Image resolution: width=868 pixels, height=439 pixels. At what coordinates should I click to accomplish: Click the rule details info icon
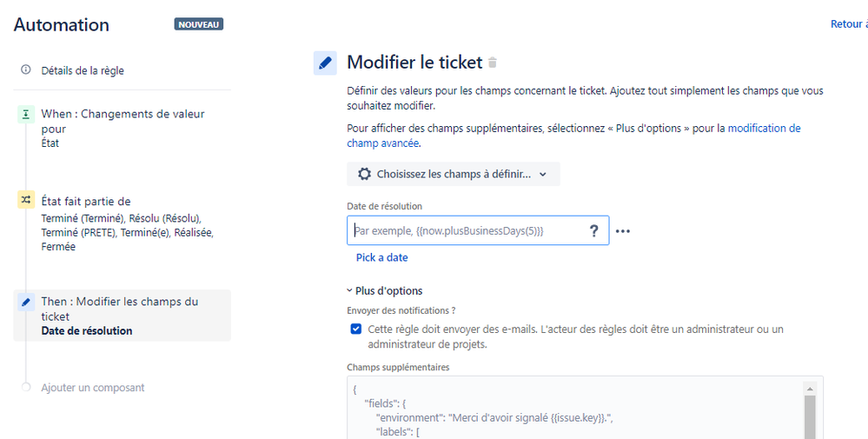25,70
